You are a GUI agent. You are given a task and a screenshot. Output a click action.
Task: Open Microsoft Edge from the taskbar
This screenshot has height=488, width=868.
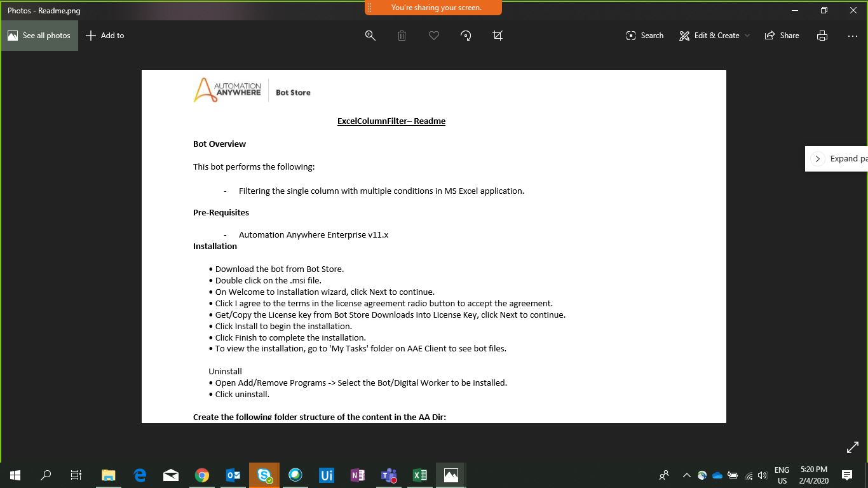point(140,475)
